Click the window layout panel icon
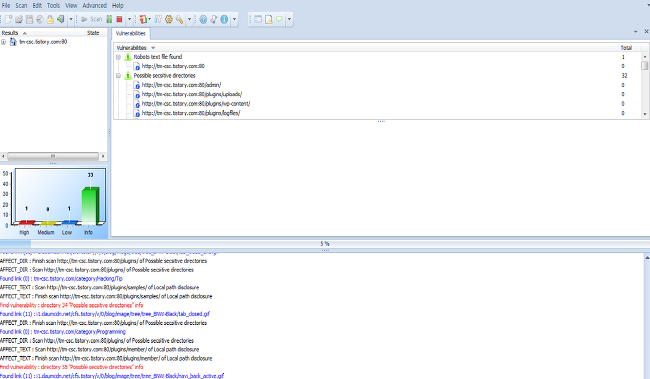 click(258, 19)
